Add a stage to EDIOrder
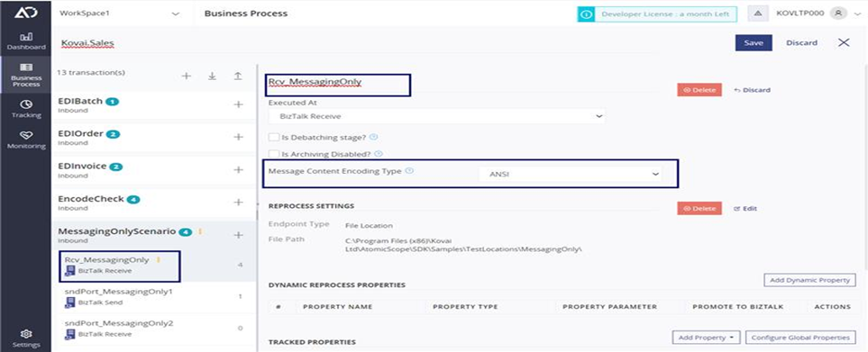 coord(239,137)
